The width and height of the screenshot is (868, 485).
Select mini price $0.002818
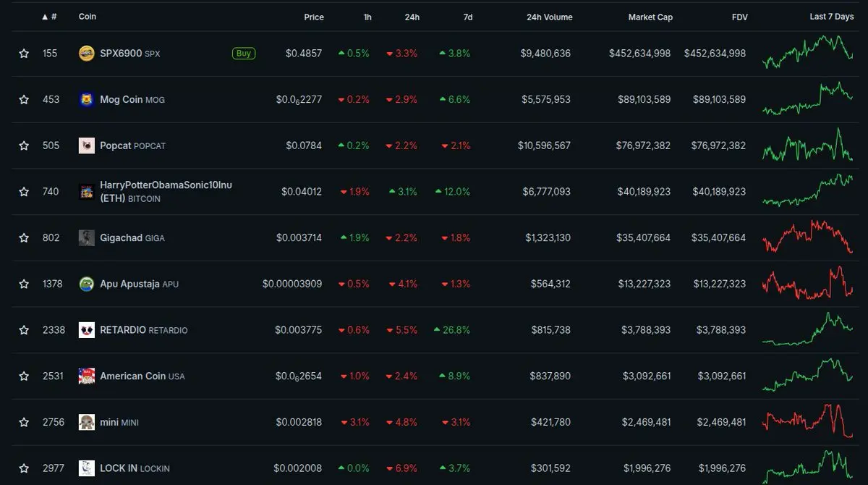(299, 422)
